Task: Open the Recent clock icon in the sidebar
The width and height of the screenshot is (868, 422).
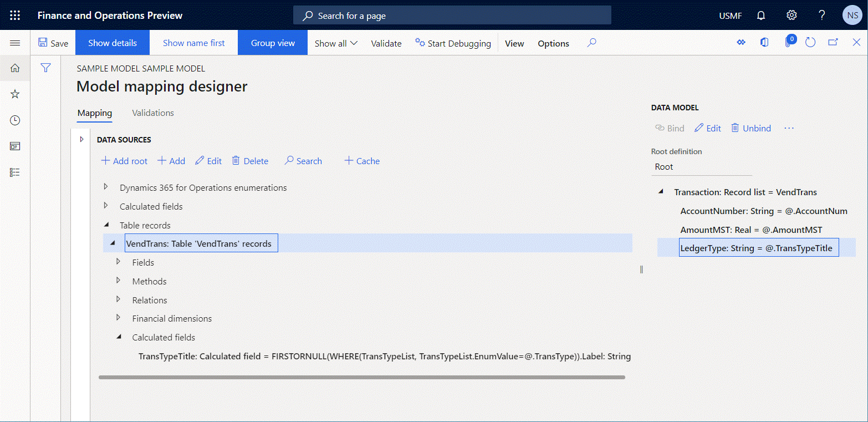Action: pos(15,120)
